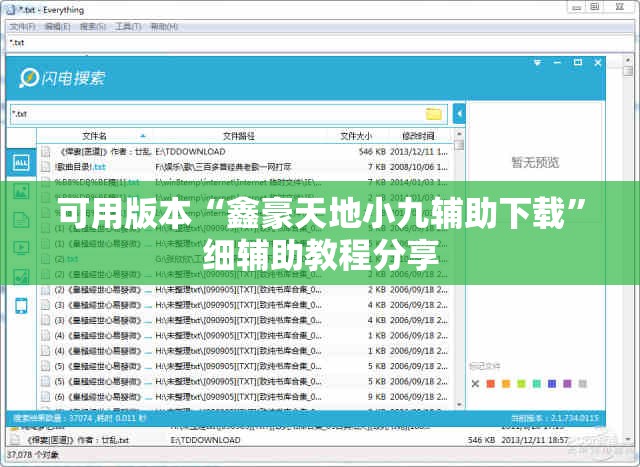Image resolution: width=640 pixels, height=467 pixels.
Task: Click status text showing 37074 results
Action: 80,418
